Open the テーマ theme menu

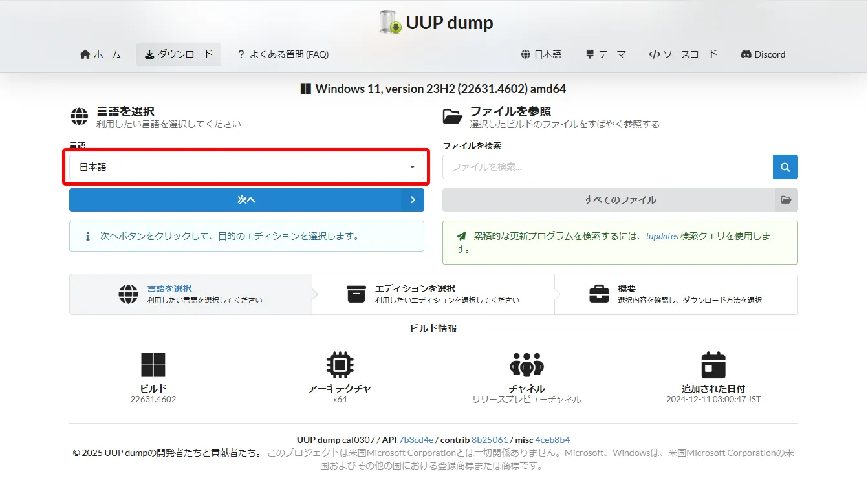(605, 54)
